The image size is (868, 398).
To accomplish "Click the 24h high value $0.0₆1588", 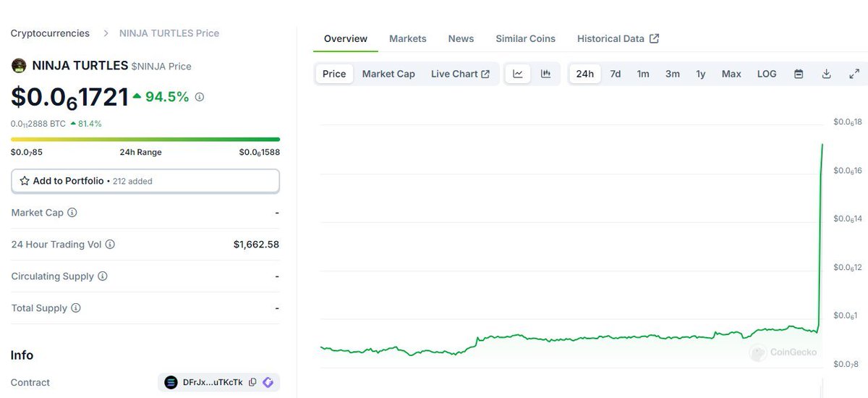I will point(260,152).
